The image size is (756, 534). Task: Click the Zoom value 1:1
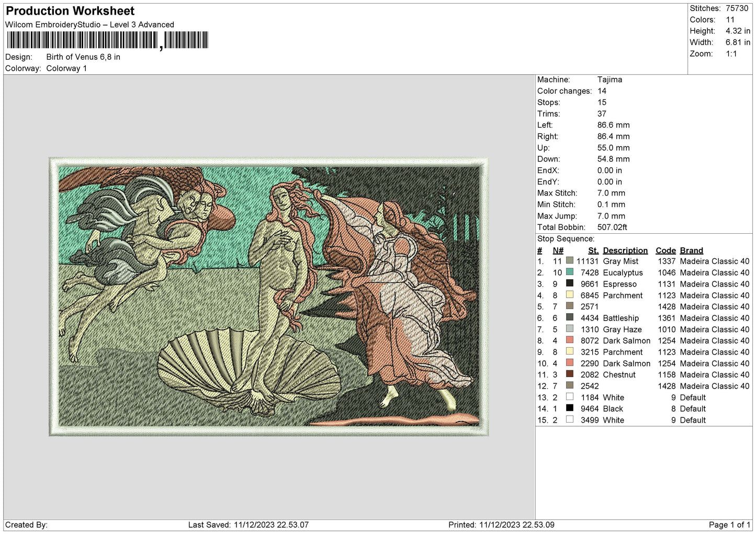pos(731,54)
